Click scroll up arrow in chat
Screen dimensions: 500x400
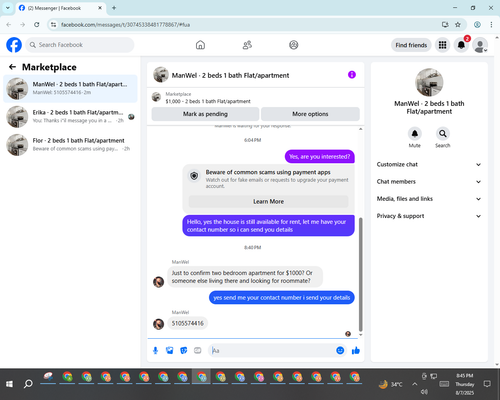(x=360, y=129)
